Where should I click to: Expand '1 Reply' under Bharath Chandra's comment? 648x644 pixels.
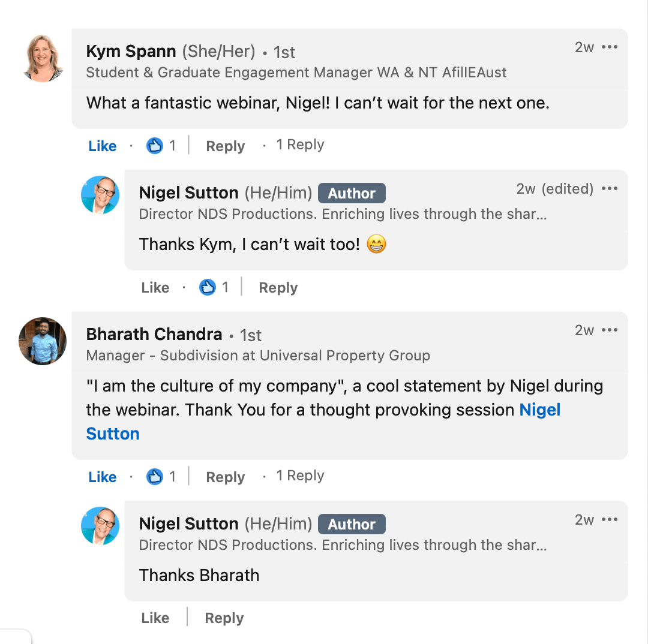click(300, 476)
